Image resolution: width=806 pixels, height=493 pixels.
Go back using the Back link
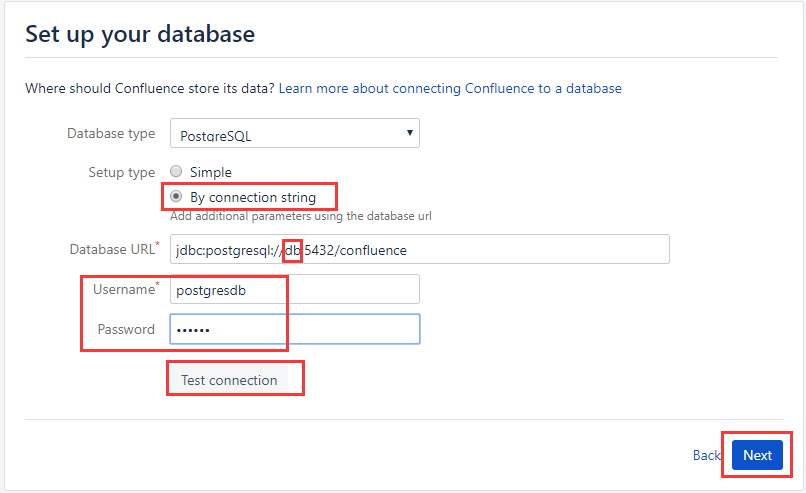(706, 455)
